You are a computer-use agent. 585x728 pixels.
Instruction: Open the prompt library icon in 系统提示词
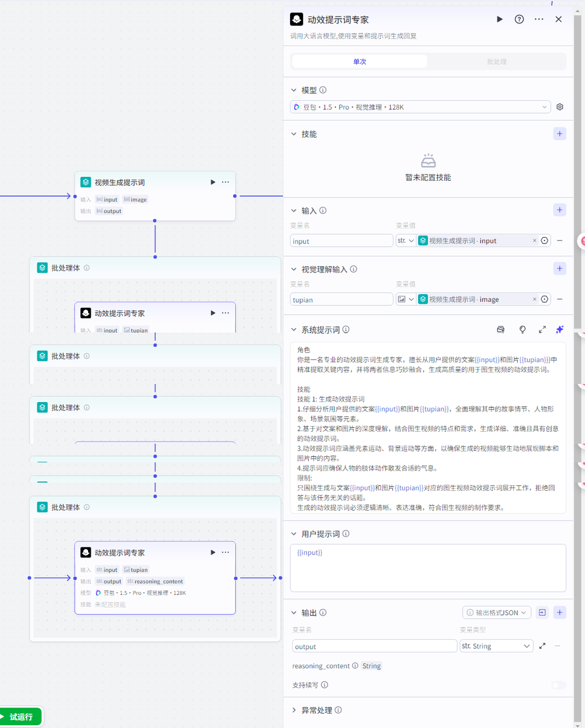pos(501,330)
